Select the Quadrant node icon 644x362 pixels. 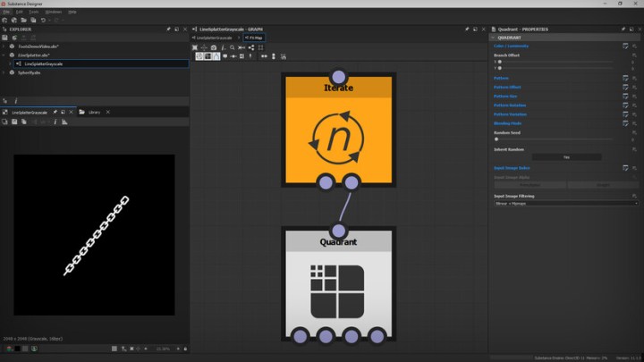tap(338, 290)
